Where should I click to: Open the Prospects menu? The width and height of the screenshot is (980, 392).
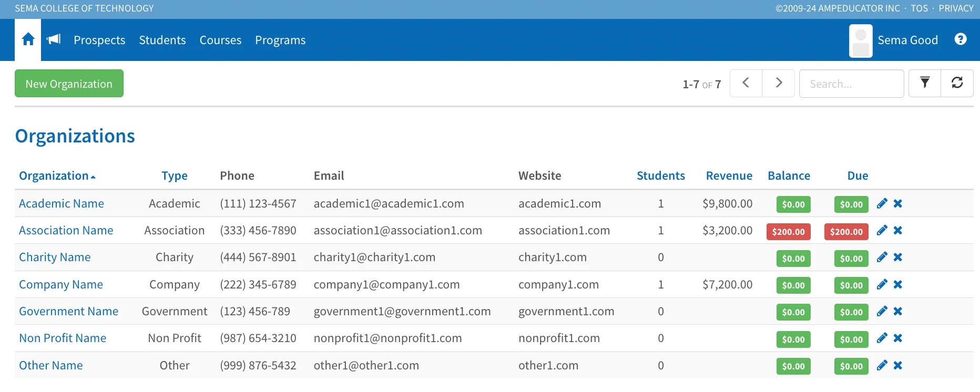[x=99, y=40]
